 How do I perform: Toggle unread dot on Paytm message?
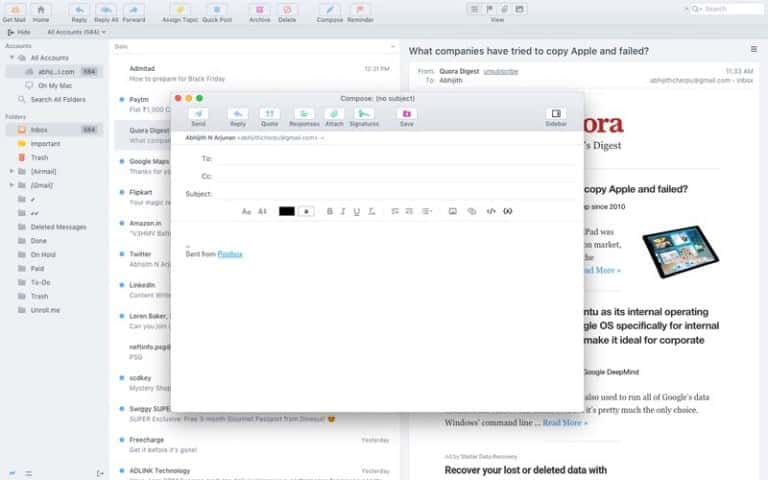121,99
